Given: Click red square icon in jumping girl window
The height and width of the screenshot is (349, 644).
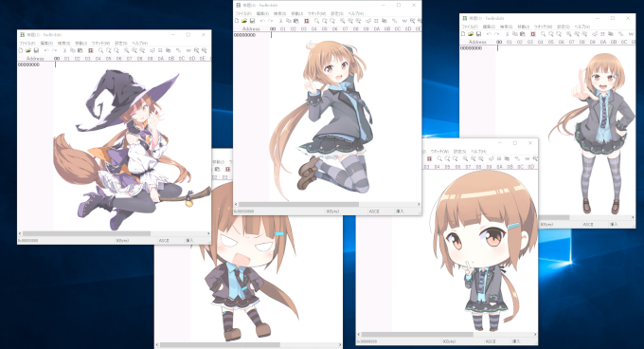Looking at the screenshot, I should (x=307, y=21).
